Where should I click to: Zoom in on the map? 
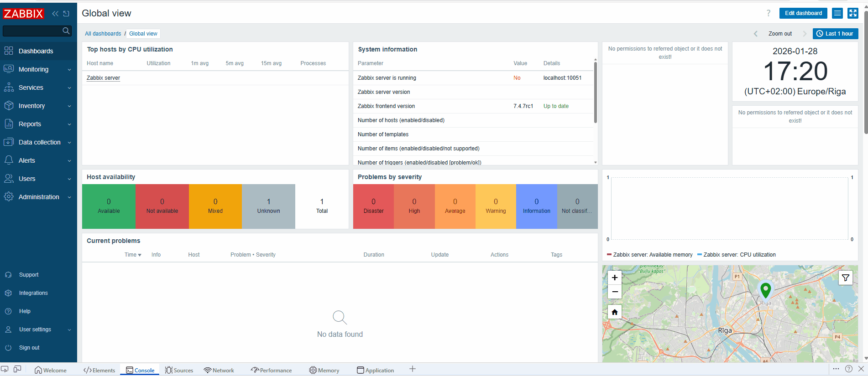(x=615, y=278)
